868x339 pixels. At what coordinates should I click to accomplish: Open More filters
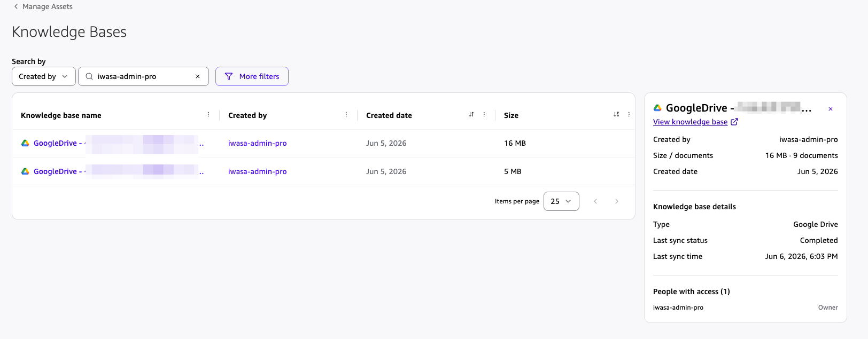click(x=252, y=76)
